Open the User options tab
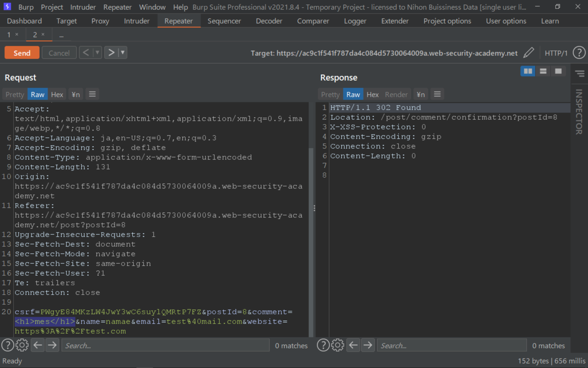 click(506, 21)
